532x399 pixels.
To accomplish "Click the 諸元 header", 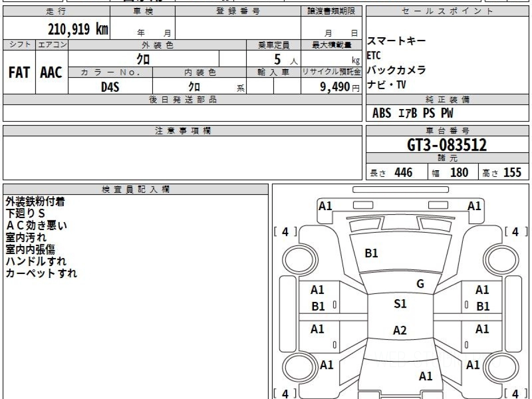I will 447,159.
